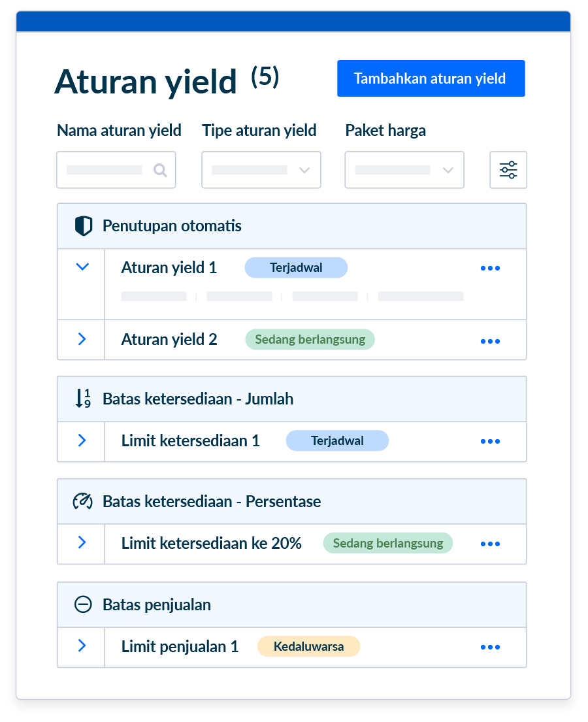The image size is (588, 722).
Task: Open more options for Aturan yield 2
Action: pyautogui.click(x=490, y=341)
